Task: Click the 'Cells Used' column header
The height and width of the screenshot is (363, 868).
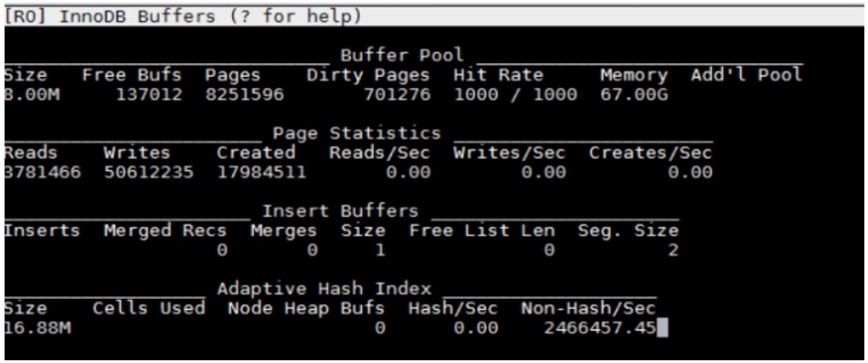Action: 148,308
